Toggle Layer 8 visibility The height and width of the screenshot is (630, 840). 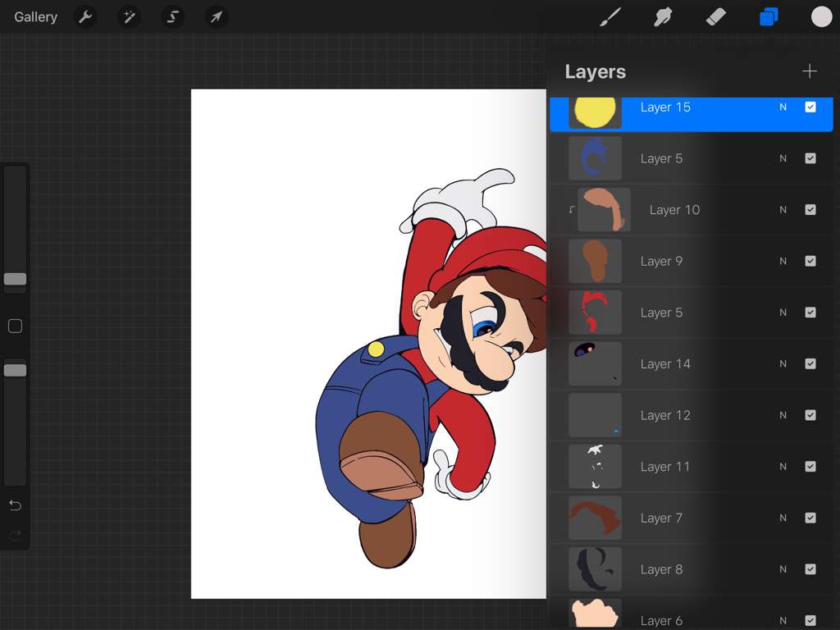[x=810, y=569]
